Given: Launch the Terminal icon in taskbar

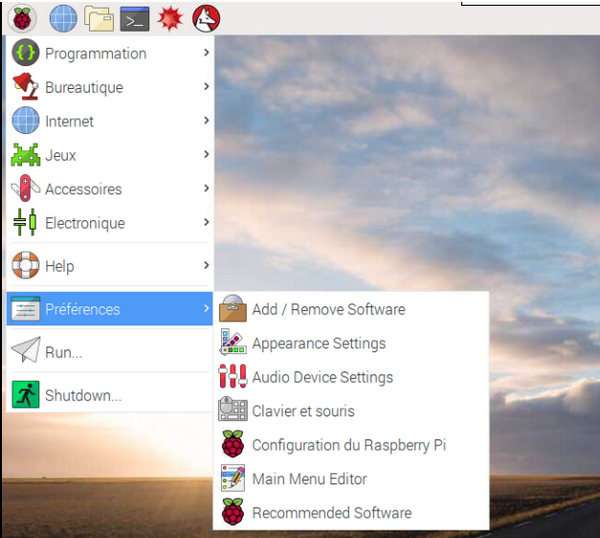Looking at the screenshot, I should coord(135,19).
